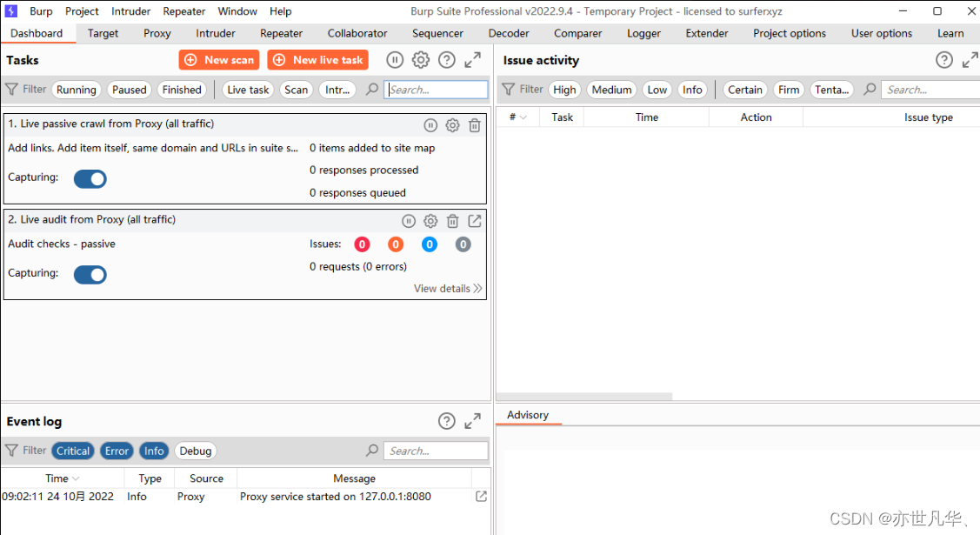This screenshot has width=980, height=535.
Task: Open the Advisory tab
Action: (528, 415)
